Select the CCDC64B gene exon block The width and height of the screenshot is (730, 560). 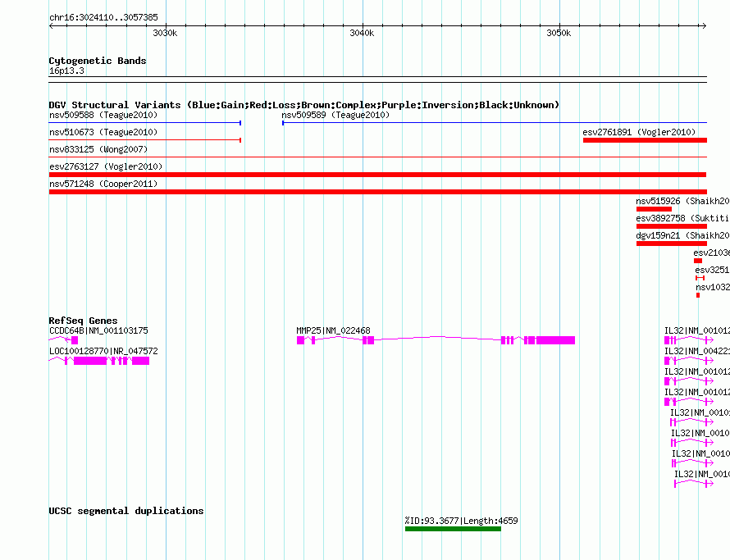[x=75, y=340]
